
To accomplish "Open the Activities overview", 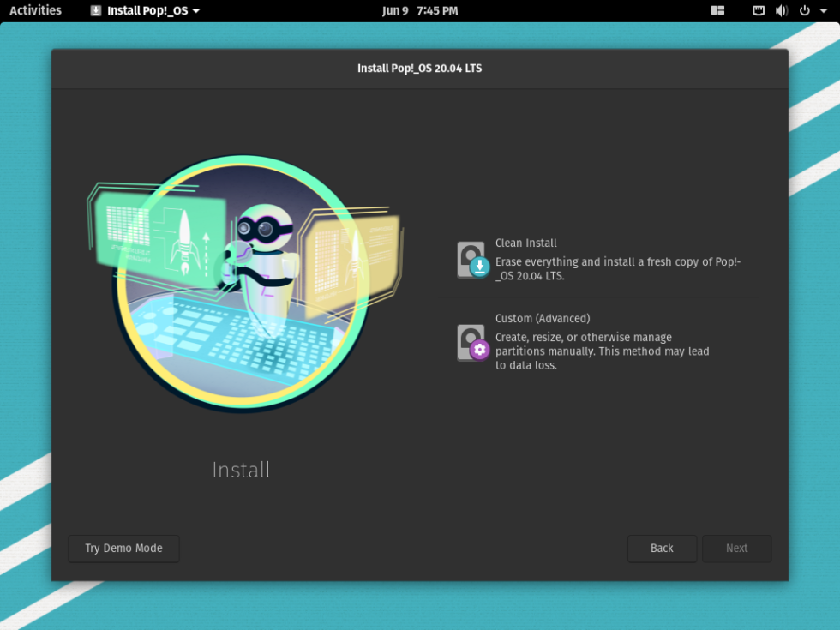I will tap(34, 11).
